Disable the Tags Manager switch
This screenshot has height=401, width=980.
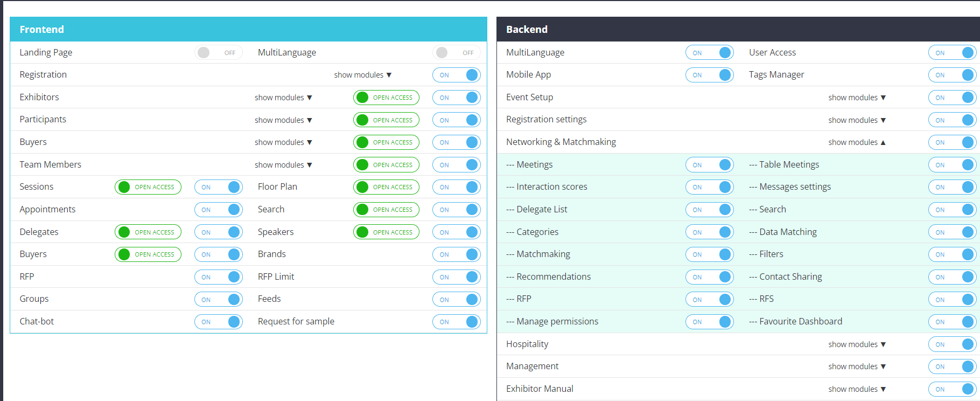click(x=951, y=75)
